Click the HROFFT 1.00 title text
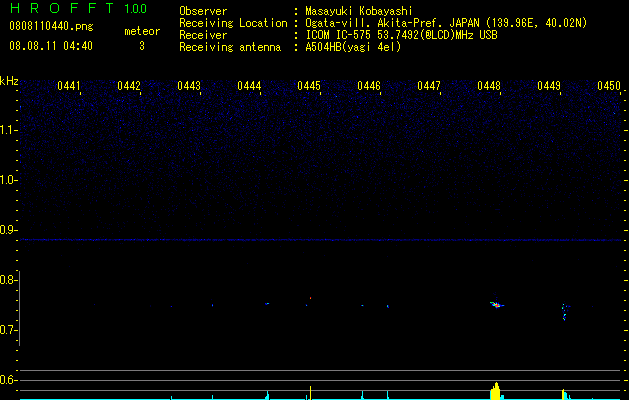The width and height of the screenshot is (629, 400). click(x=79, y=8)
